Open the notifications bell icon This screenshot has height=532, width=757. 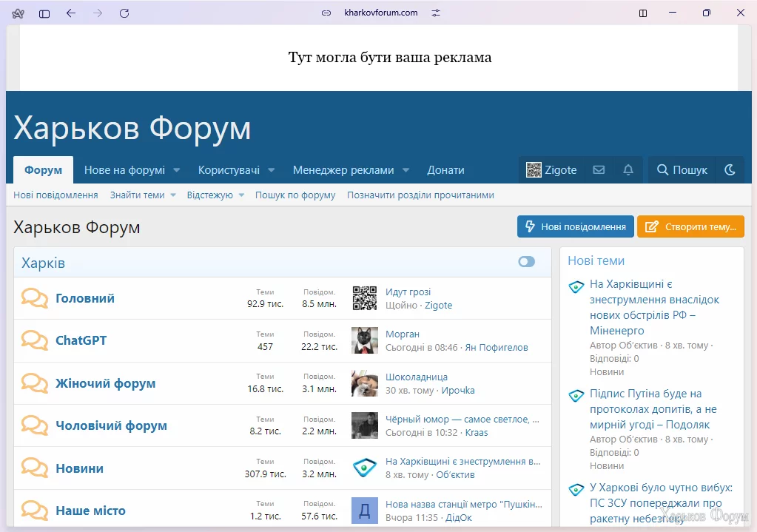[x=628, y=170]
